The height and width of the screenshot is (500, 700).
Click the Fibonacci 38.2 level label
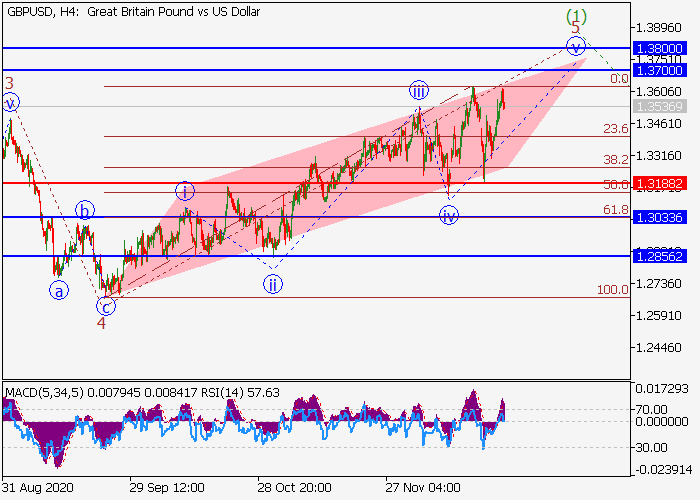pyautogui.click(x=616, y=159)
